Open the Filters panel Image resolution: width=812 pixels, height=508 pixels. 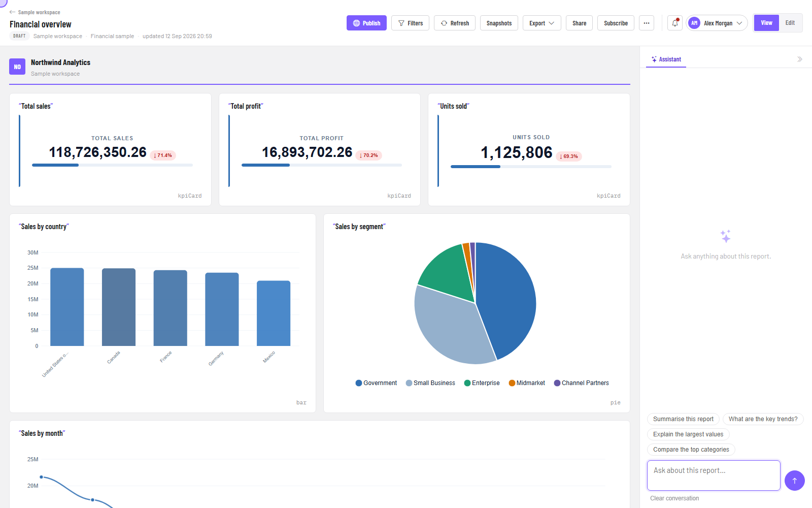tap(411, 23)
